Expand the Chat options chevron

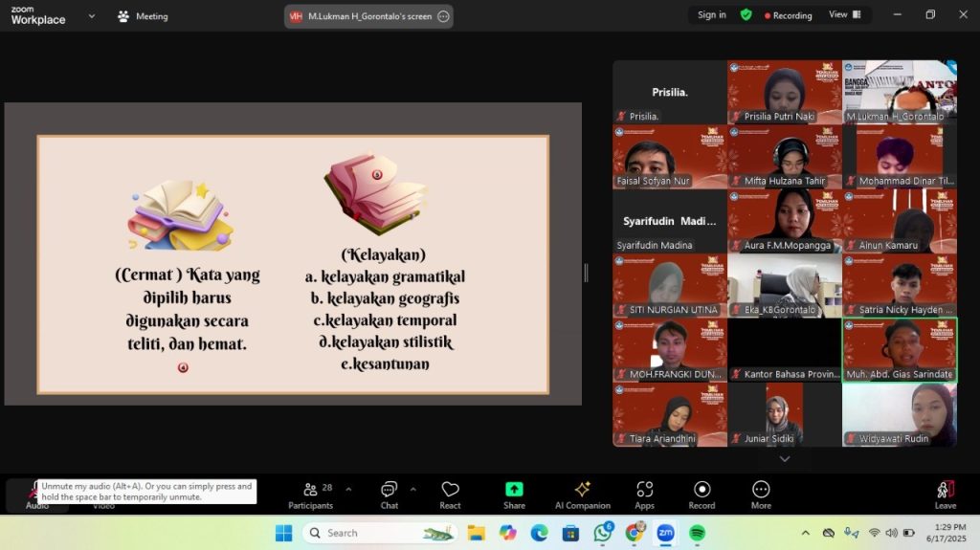[x=413, y=489]
